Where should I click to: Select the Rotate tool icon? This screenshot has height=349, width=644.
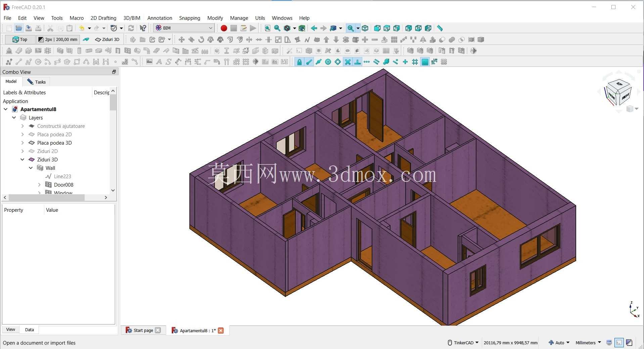(201, 40)
